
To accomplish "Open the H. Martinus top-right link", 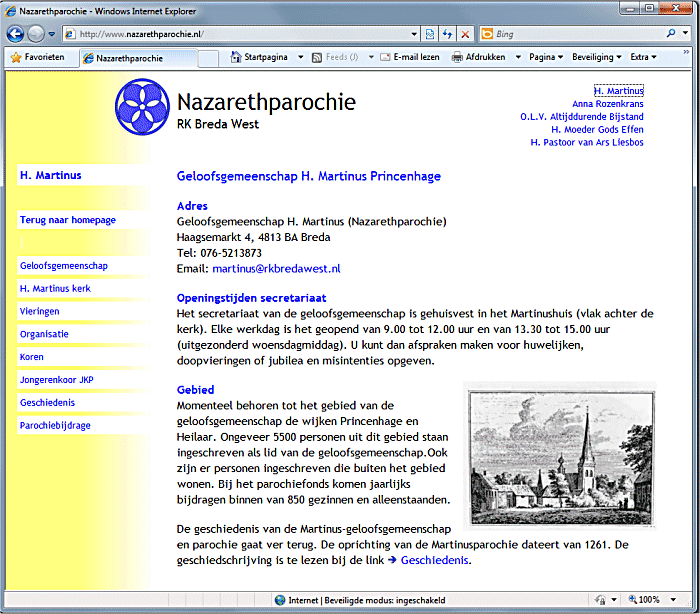I will (x=619, y=91).
